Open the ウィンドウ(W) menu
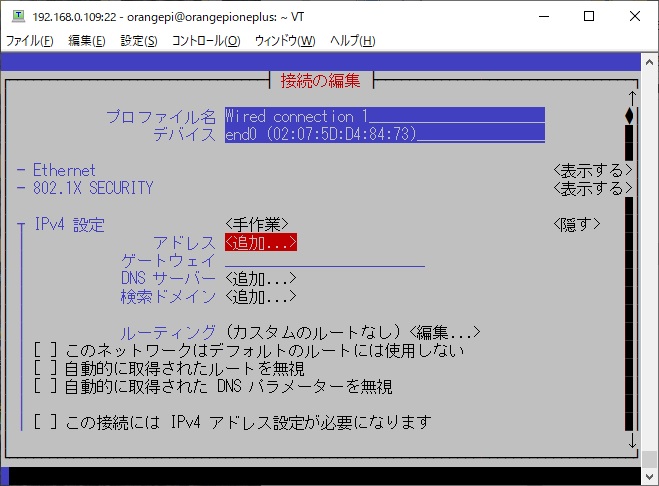The height and width of the screenshot is (486, 659). pyautogui.click(x=285, y=41)
